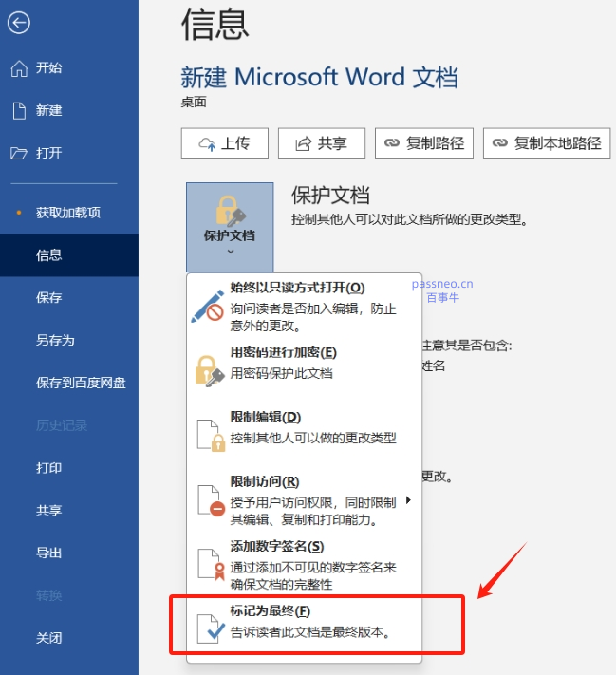Screen dimensions: 616x675
Task: Click the 桌面 location text
Action: [194, 103]
